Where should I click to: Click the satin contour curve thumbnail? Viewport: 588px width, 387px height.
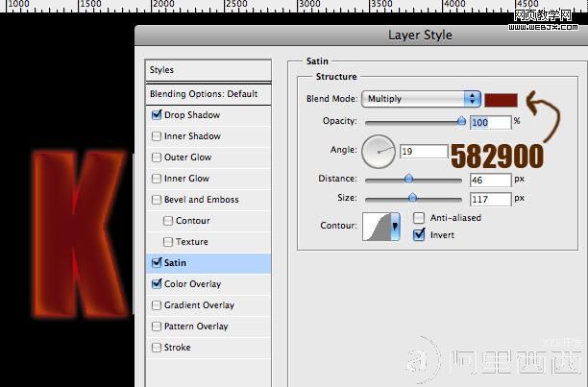[376, 226]
